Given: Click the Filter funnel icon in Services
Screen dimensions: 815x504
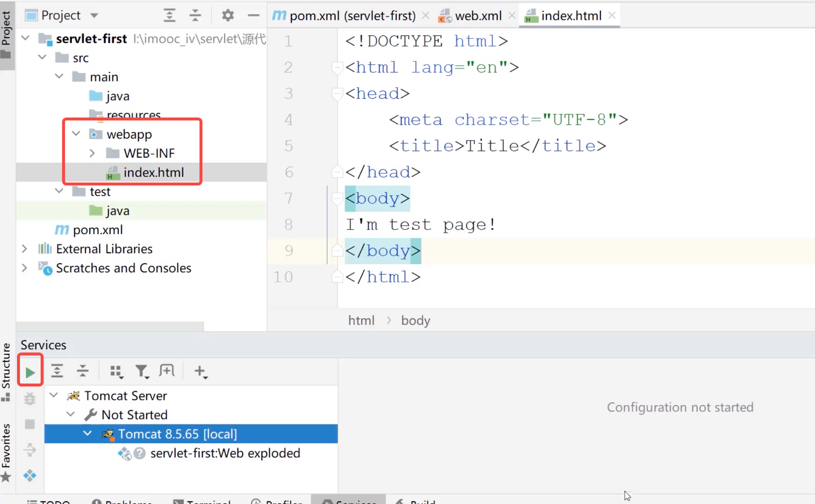Looking at the screenshot, I should pos(141,371).
